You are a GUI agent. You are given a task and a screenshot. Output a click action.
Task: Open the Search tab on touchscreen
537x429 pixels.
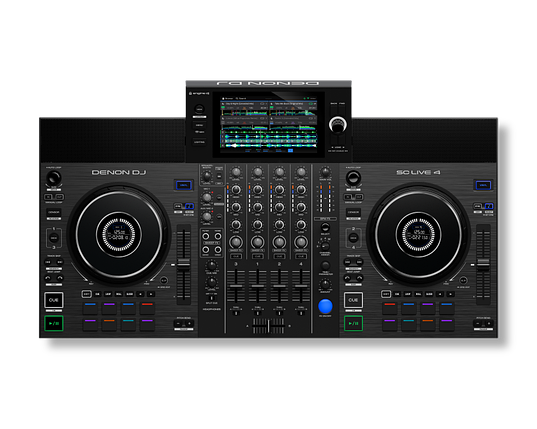click(x=241, y=98)
